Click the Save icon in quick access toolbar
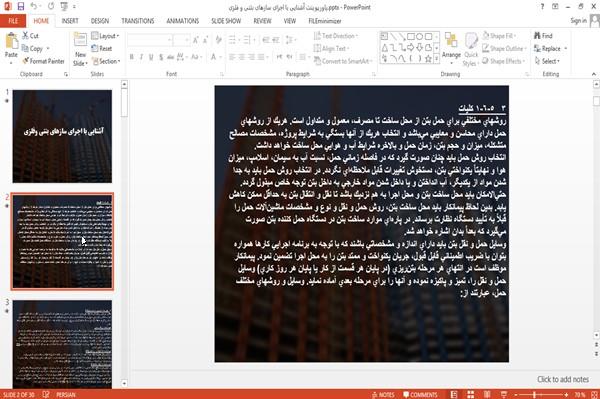The width and height of the screenshot is (600, 399). click(x=21, y=7)
